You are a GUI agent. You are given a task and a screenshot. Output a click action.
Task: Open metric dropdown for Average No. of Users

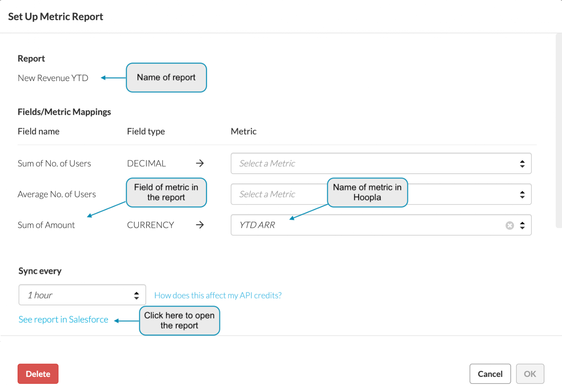point(381,194)
